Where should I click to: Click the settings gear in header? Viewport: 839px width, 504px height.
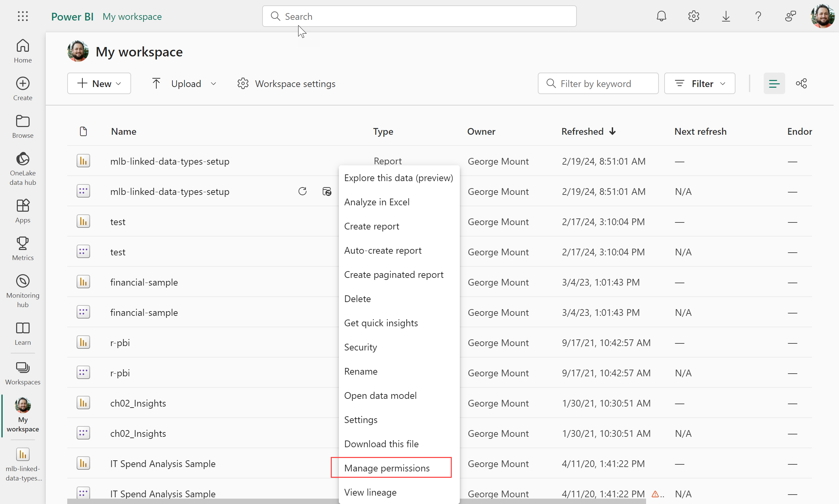coord(693,16)
